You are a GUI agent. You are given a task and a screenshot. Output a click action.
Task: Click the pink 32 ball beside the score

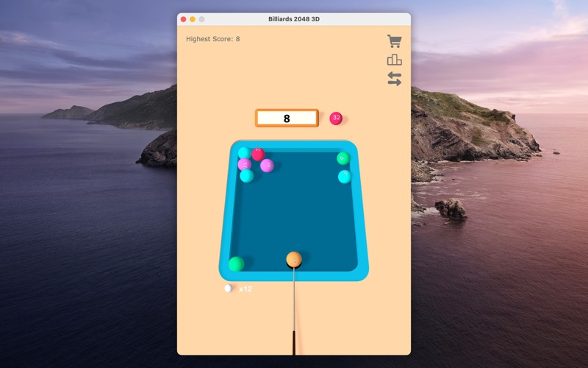tap(336, 118)
